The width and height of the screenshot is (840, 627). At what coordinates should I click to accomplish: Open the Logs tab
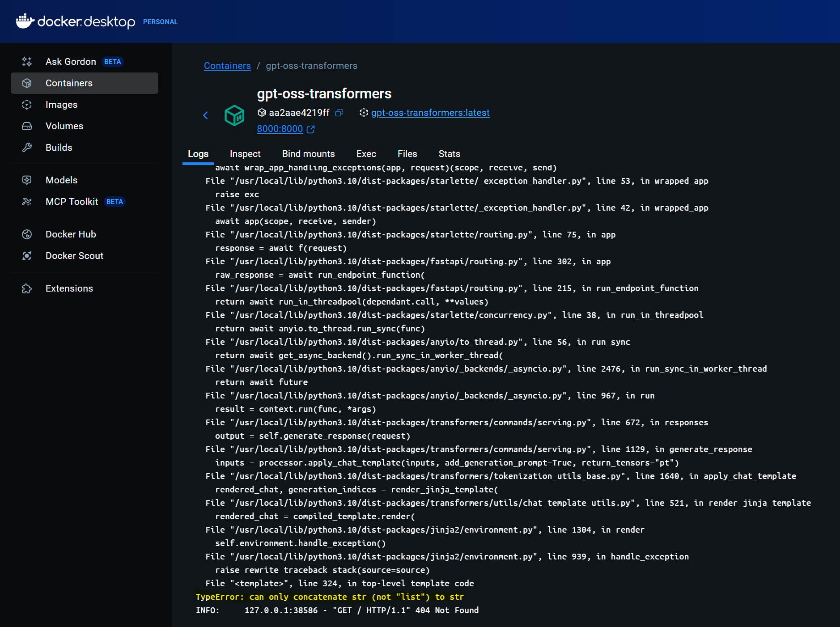point(198,154)
